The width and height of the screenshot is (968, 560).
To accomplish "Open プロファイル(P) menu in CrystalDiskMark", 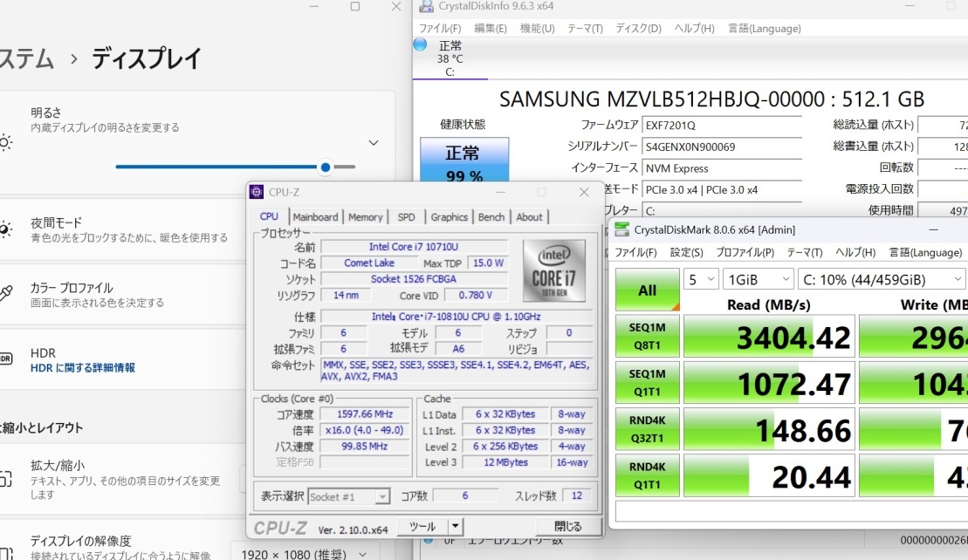I will 745,252.
